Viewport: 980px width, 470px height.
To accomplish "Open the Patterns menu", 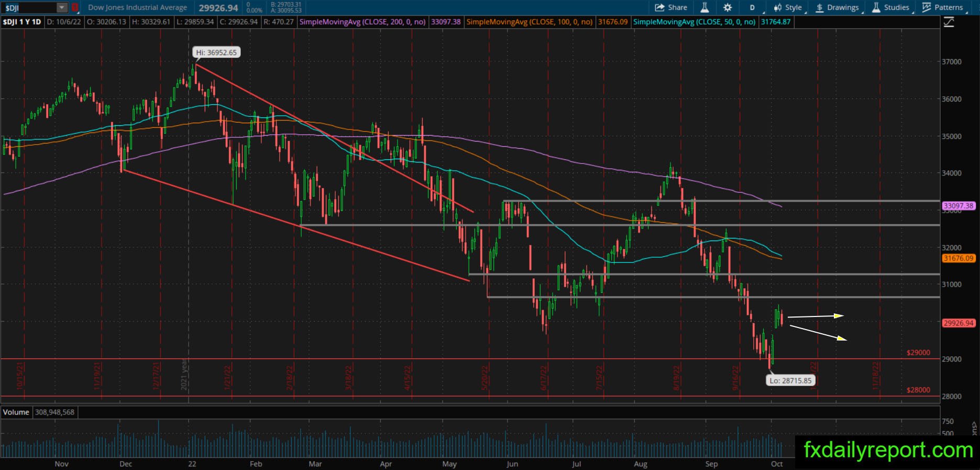I will pyautogui.click(x=943, y=7).
